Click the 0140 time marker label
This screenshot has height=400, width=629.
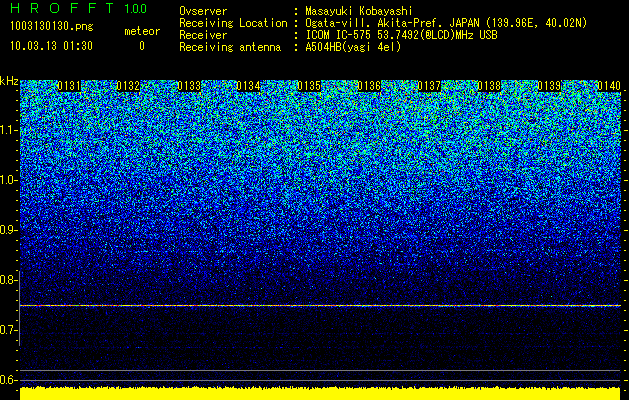[x=609, y=86]
